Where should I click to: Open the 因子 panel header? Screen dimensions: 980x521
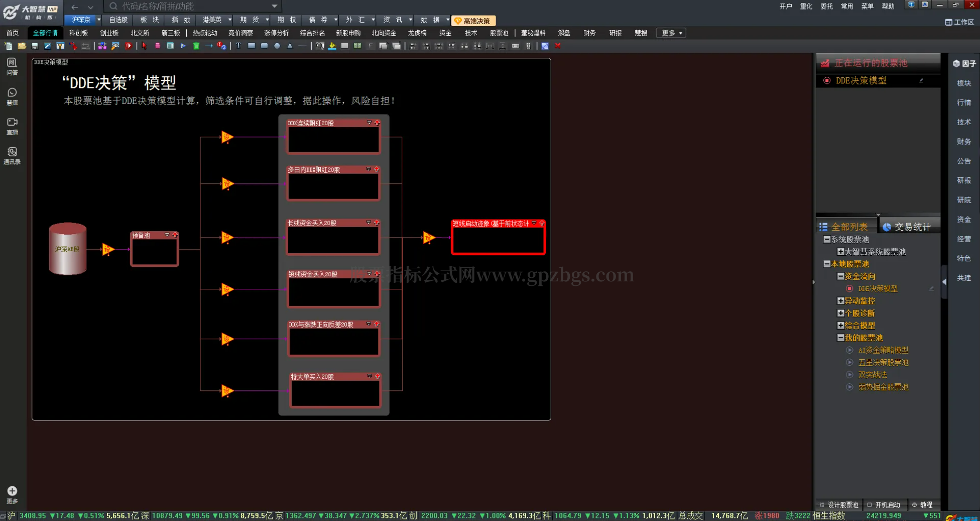coord(964,64)
